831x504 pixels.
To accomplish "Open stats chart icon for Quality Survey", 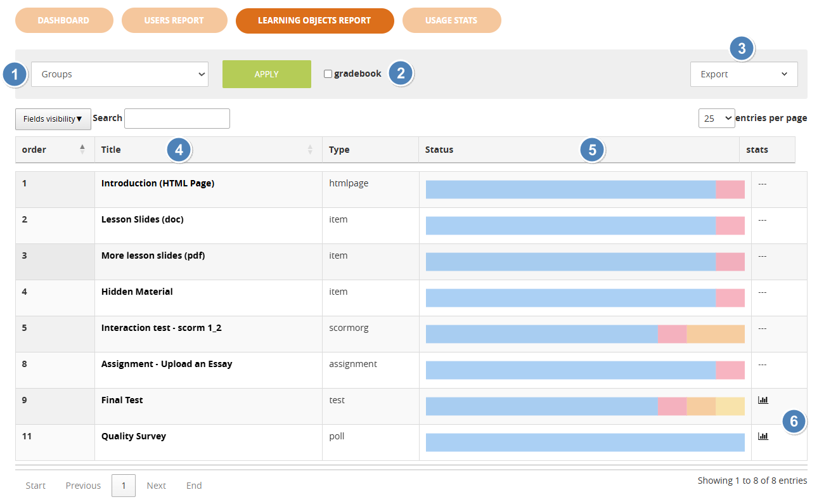I will point(763,436).
